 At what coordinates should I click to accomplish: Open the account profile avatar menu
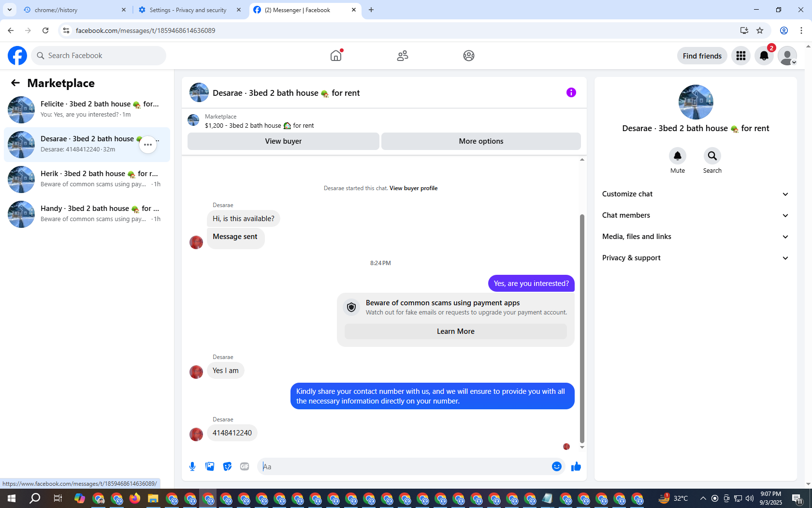[x=787, y=56]
